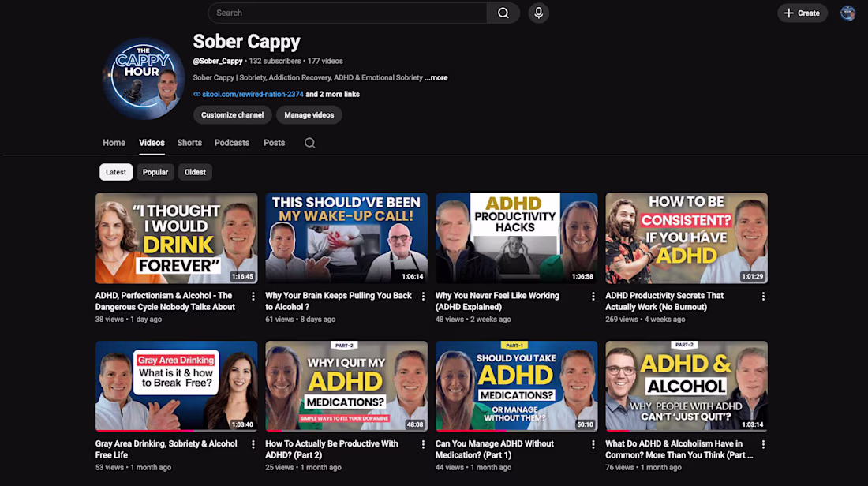Click '38 views • 1 day ago' text
The image size is (868, 486).
129,320
